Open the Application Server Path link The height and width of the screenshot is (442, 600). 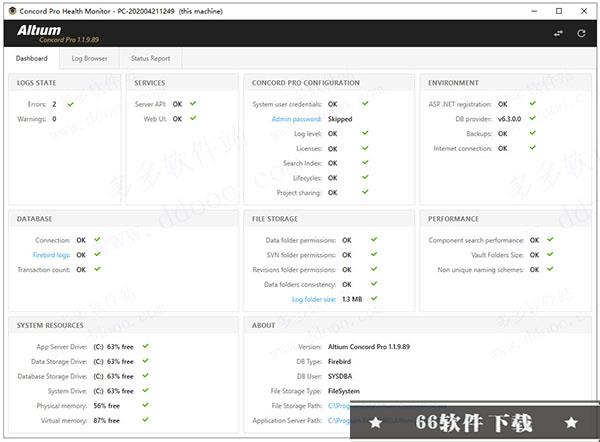(339, 421)
